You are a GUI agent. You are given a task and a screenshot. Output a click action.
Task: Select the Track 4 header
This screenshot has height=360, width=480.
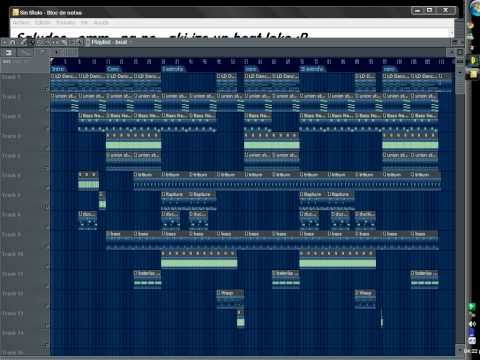[25, 141]
